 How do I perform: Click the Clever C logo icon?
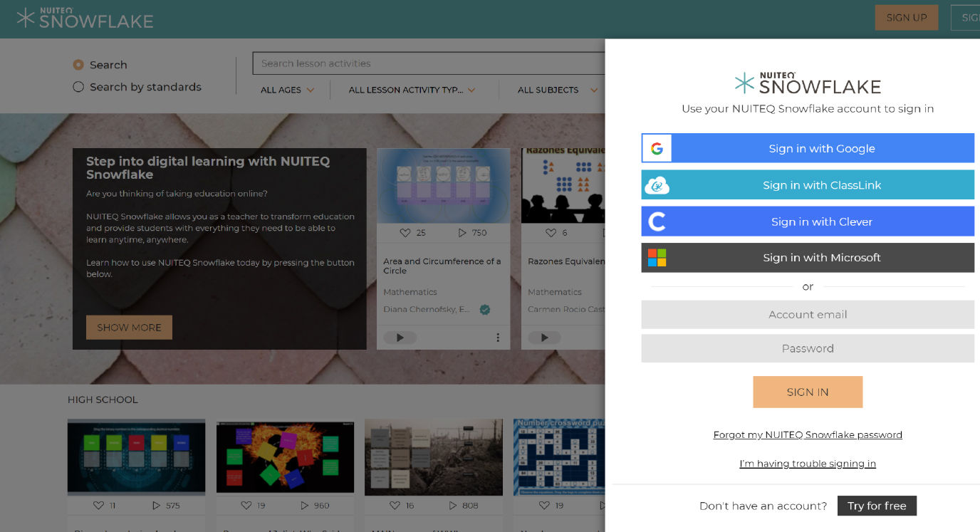[657, 221]
